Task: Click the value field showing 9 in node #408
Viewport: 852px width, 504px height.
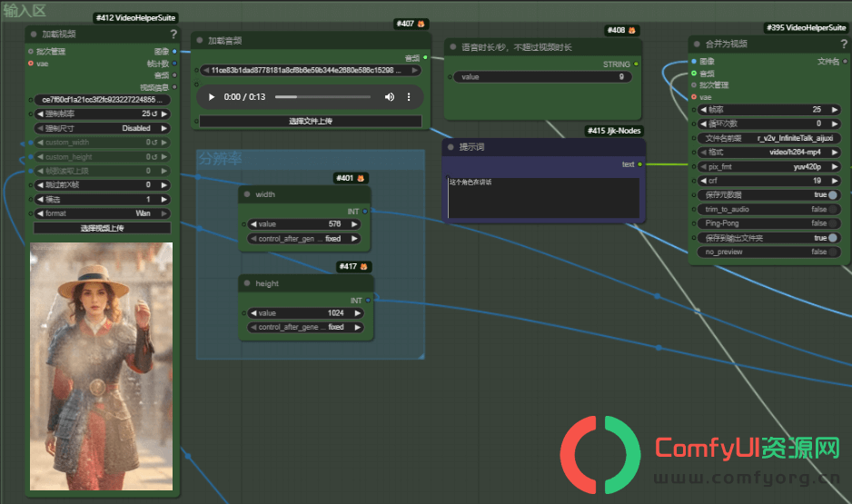Action: 543,77
